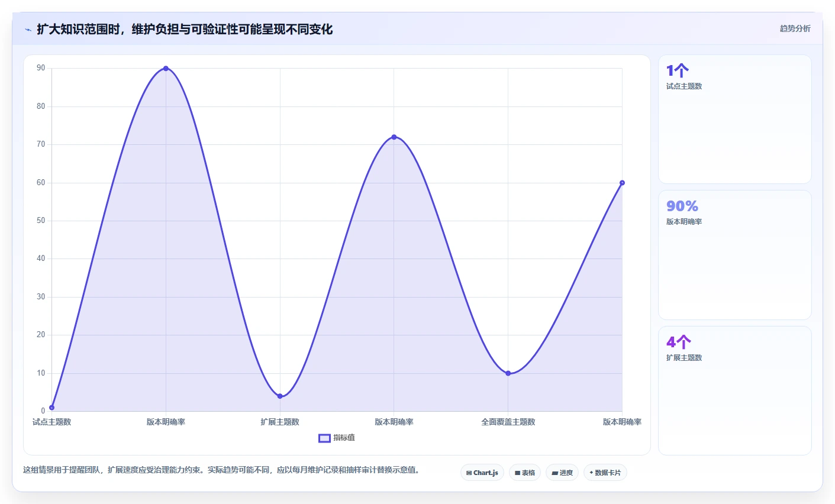Click the 全面覆盖主题数 x-axis label
The width and height of the screenshot is (835, 504).
[x=508, y=422]
